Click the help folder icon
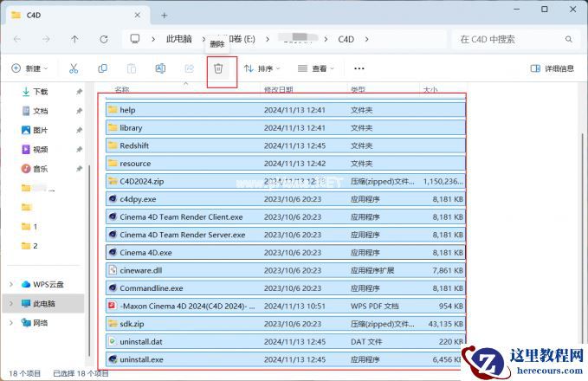The width and height of the screenshot is (588, 381). click(113, 109)
